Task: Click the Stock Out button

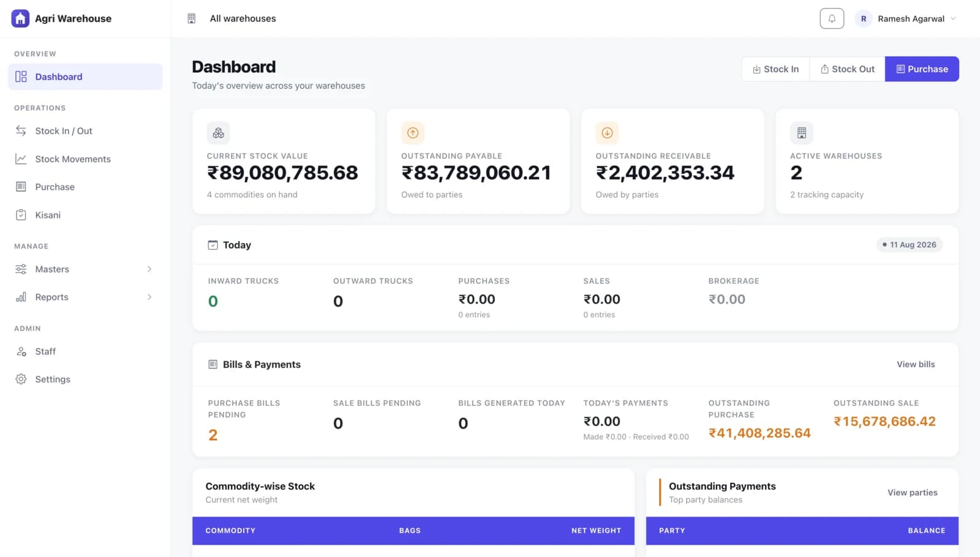Action: tap(847, 69)
